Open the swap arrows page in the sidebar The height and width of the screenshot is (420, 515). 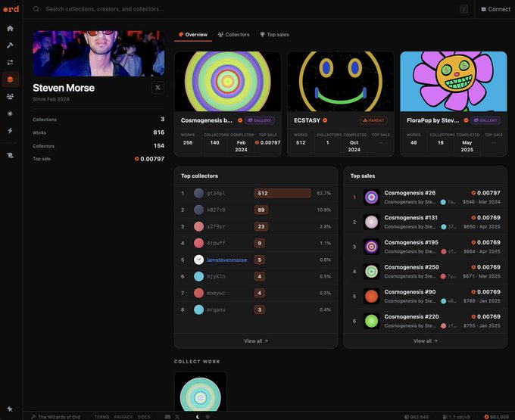coord(10,62)
